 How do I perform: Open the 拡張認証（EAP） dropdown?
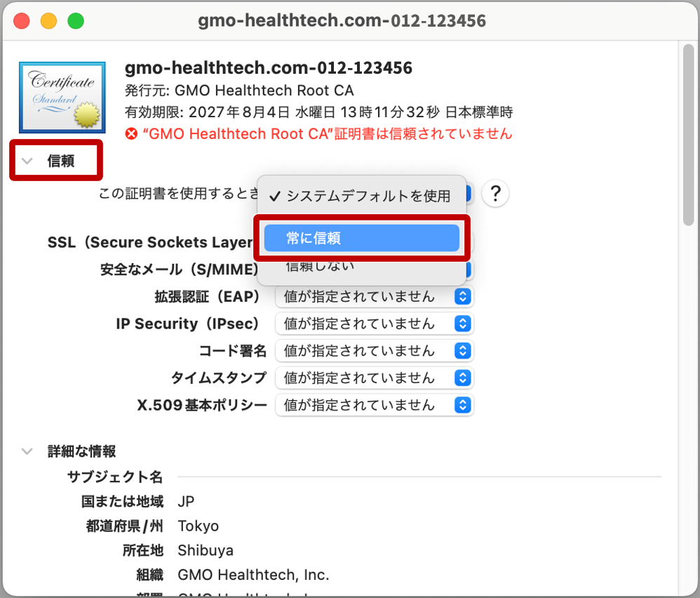(x=374, y=297)
